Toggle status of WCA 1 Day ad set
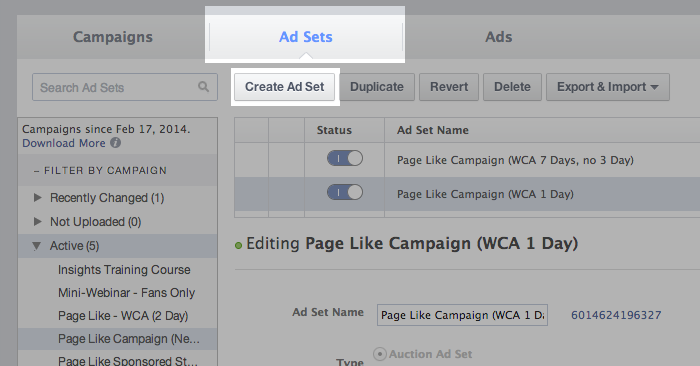Viewport: 700px width, 366px height. point(345,192)
